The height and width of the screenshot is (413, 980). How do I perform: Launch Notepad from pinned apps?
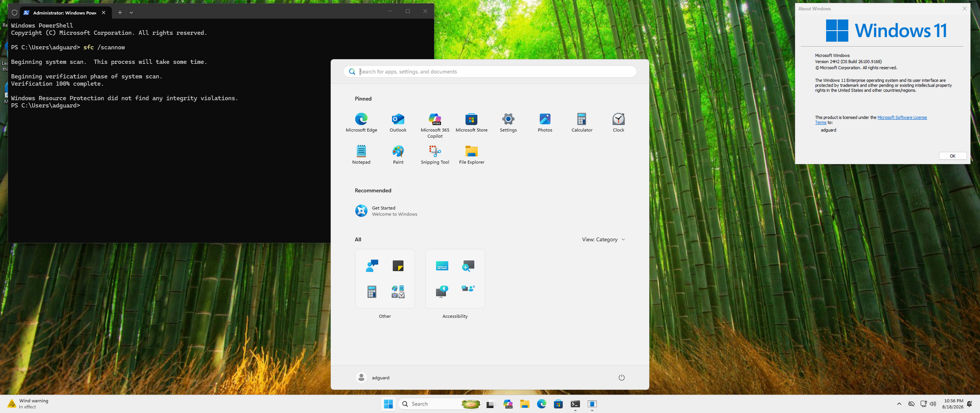click(x=361, y=155)
